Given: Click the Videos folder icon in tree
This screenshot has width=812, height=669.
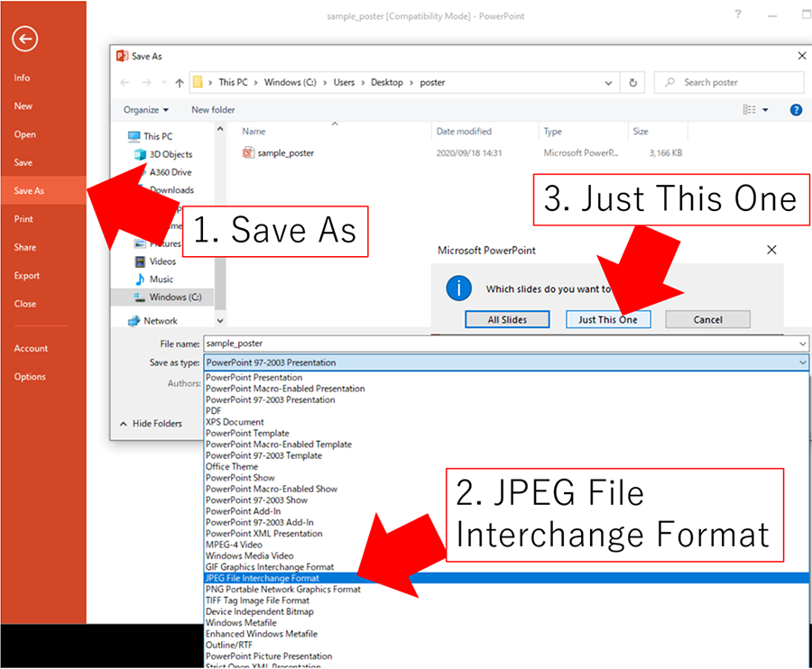Looking at the screenshot, I should tap(140, 261).
